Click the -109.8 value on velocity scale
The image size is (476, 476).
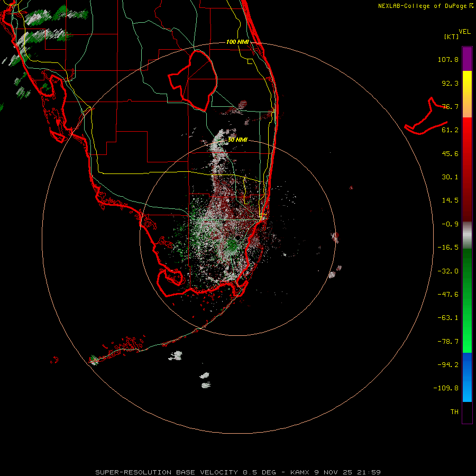[x=446, y=388]
